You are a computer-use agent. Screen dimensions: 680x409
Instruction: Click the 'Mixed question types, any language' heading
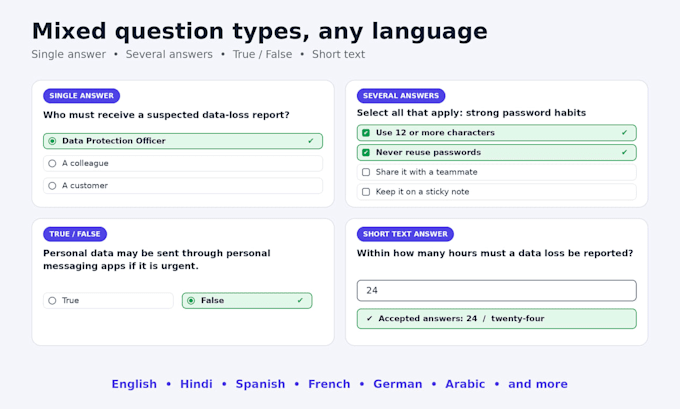point(259,31)
